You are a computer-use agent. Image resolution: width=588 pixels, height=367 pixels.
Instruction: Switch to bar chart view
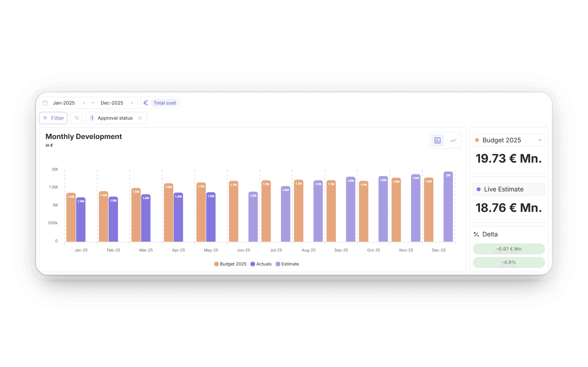pyautogui.click(x=437, y=140)
